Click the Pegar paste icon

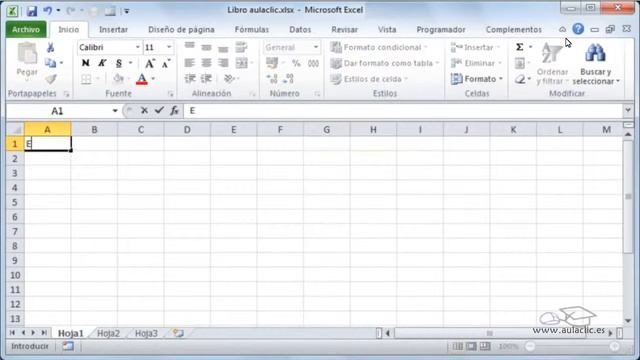[x=27, y=53]
